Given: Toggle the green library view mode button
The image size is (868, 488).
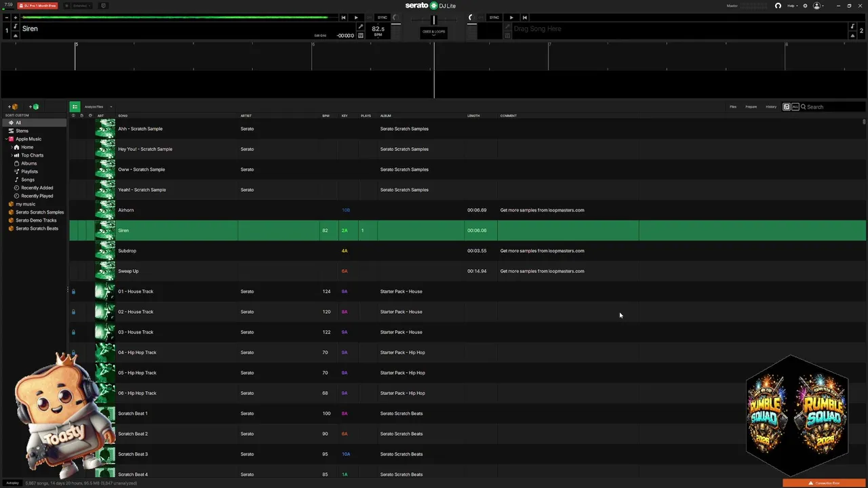Looking at the screenshot, I should click(x=75, y=106).
